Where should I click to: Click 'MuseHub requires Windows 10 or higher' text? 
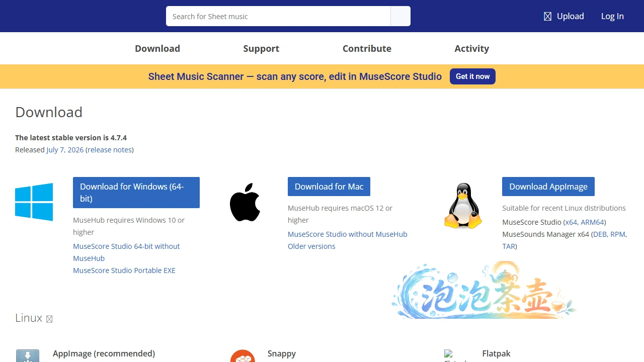(x=129, y=226)
